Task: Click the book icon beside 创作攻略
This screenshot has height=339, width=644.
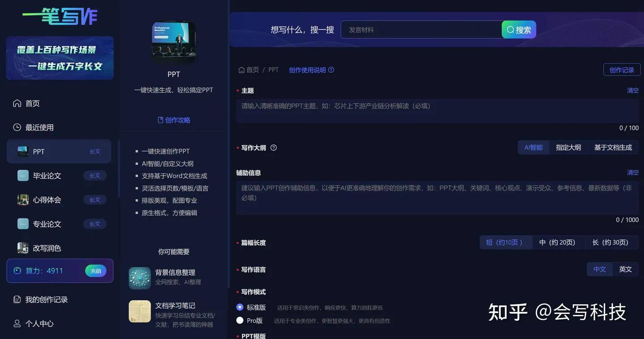Action: point(161,120)
